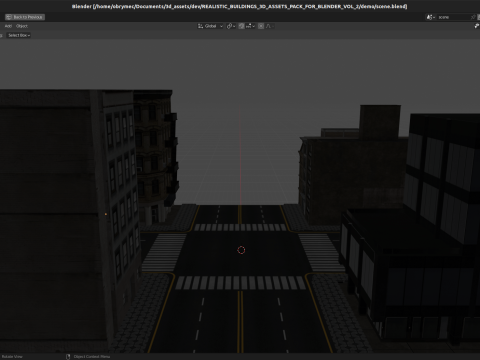The image size is (480, 360).
Task: Open the Add menu
Action: click(8, 26)
